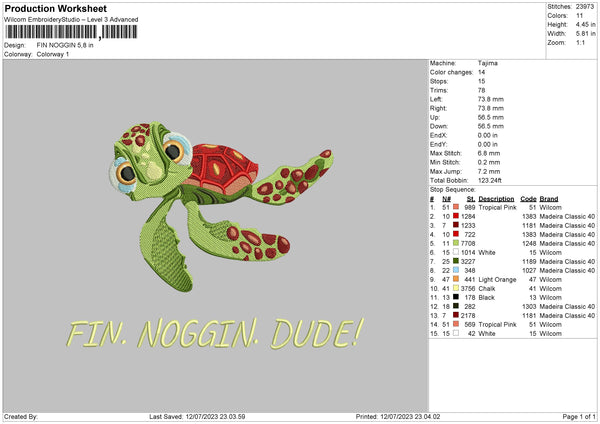This screenshot has width=600, height=424.
Task: Select the Zoom value 1:1
Action: (580, 42)
